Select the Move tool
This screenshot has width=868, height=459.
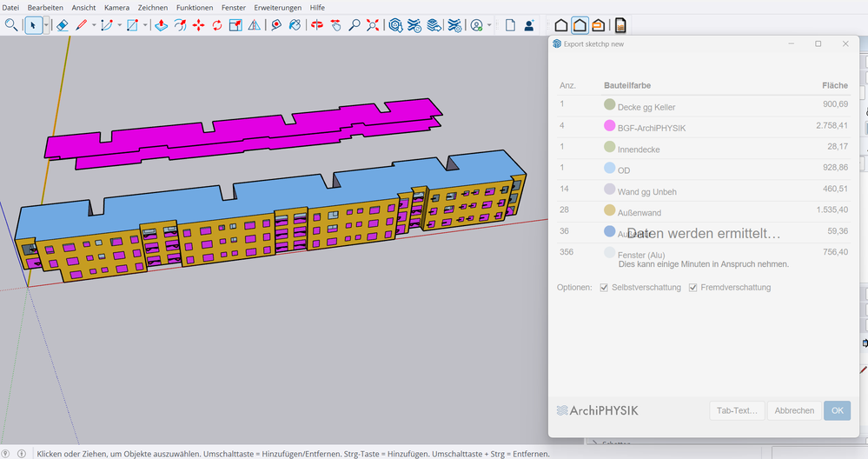[x=198, y=25]
